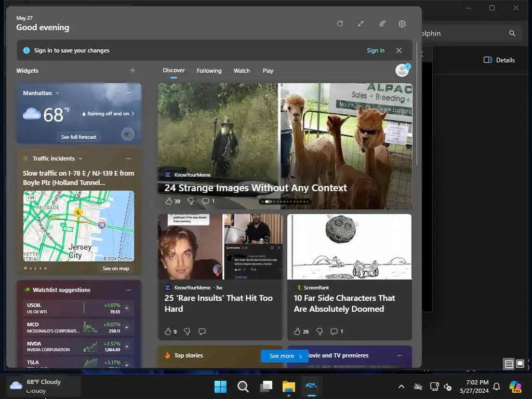Toggle Details pane in Dolphin window

click(x=499, y=60)
